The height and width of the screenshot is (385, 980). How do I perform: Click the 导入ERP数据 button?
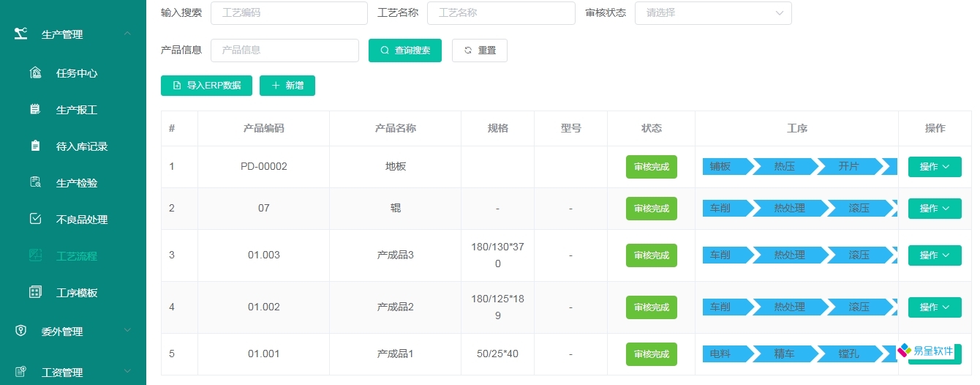(x=206, y=86)
